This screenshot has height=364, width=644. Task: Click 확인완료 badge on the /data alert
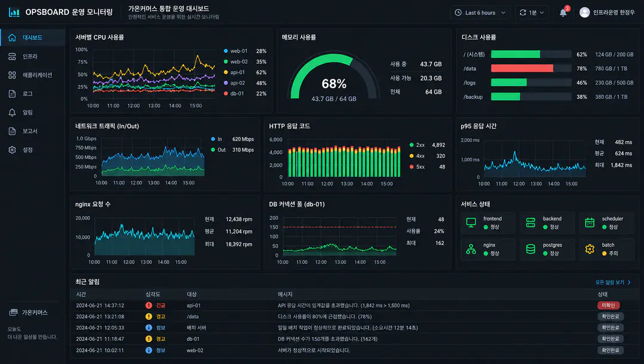click(611, 316)
